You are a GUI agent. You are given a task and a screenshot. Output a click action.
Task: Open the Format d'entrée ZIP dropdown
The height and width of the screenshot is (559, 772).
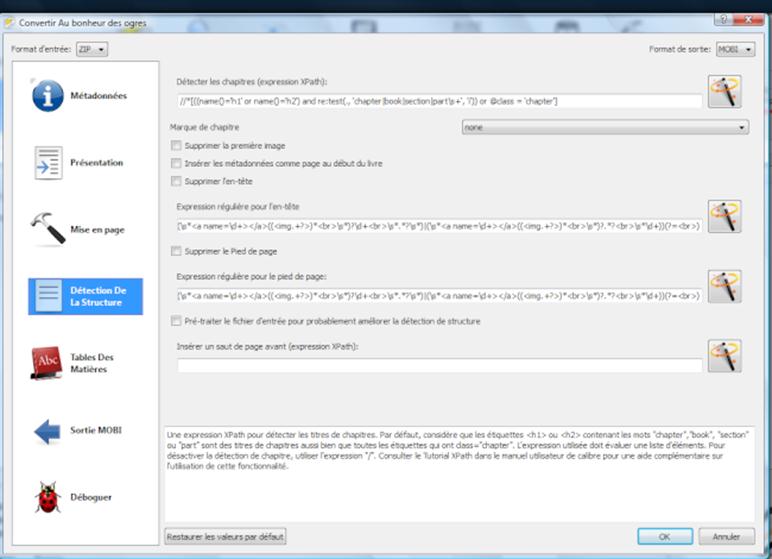[x=92, y=49]
